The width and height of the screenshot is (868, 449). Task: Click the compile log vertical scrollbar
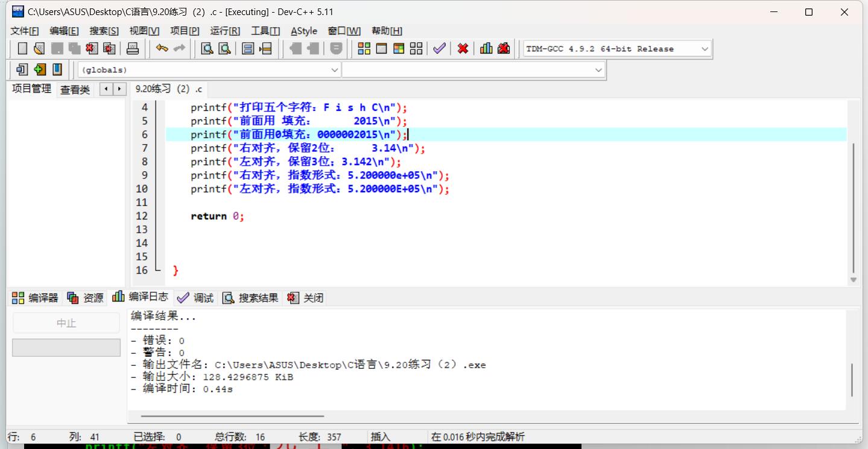pyautogui.click(x=852, y=380)
